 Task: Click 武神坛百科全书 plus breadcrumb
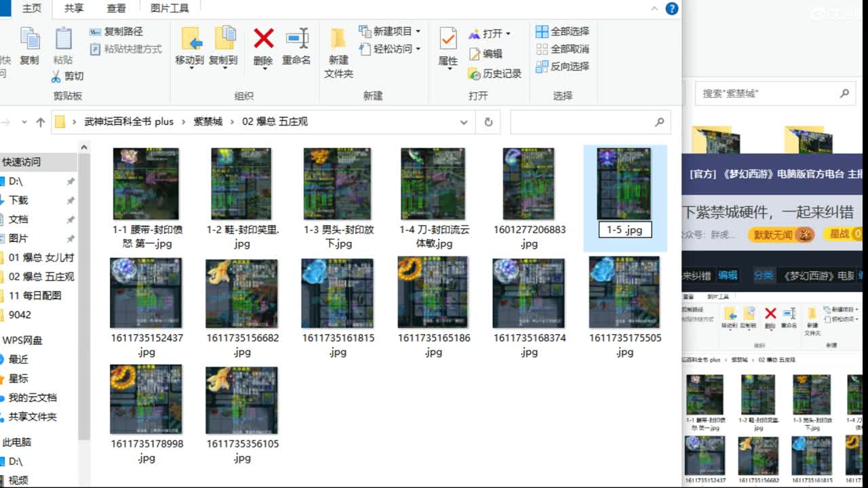point(129,122)
